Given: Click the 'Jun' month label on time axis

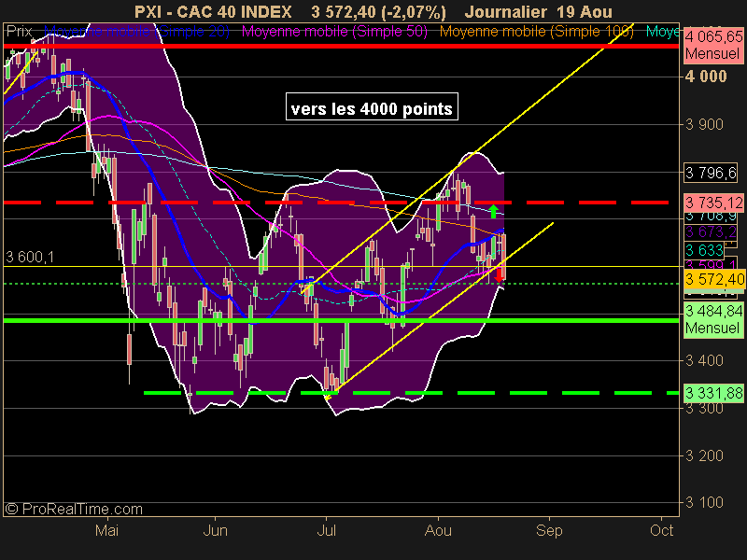Looking at the screenshot, I should click(x=216, y=530).
